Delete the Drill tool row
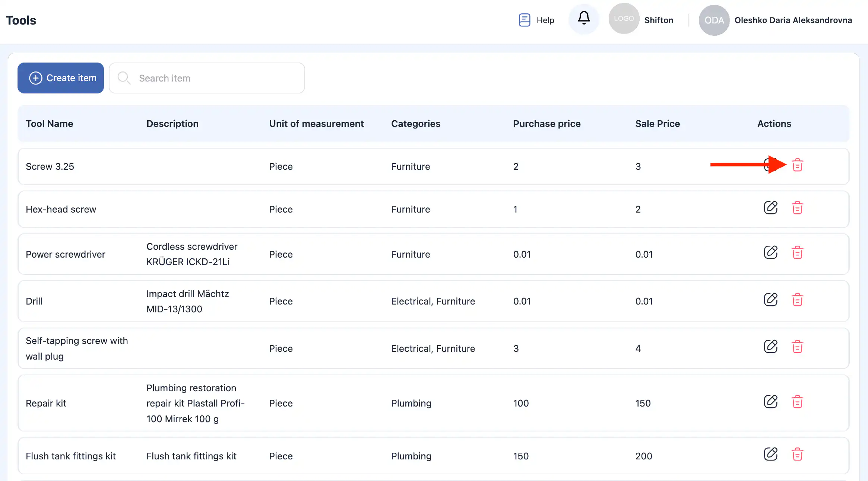The image size is (868, 481). [x=797, y=300]
